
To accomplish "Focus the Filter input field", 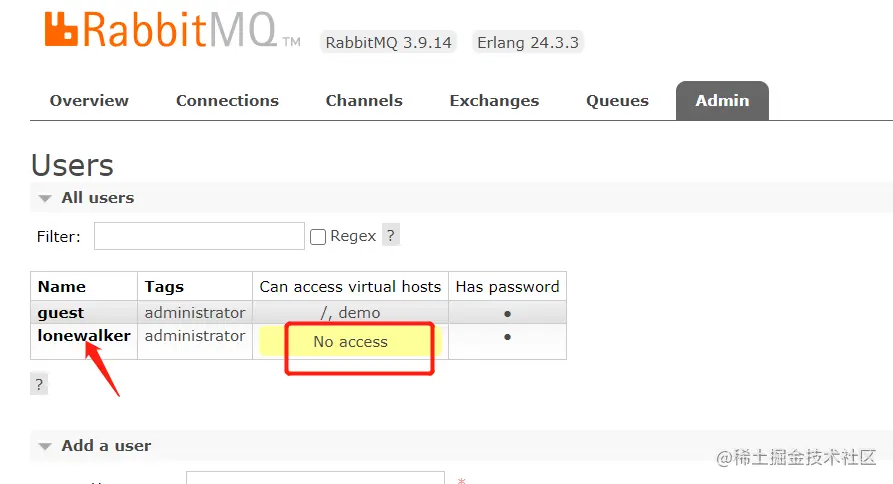I will (199, 236).
